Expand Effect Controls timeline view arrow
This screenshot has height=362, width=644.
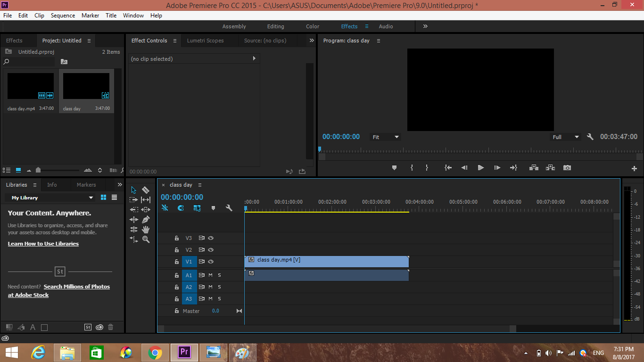point(254,58)
